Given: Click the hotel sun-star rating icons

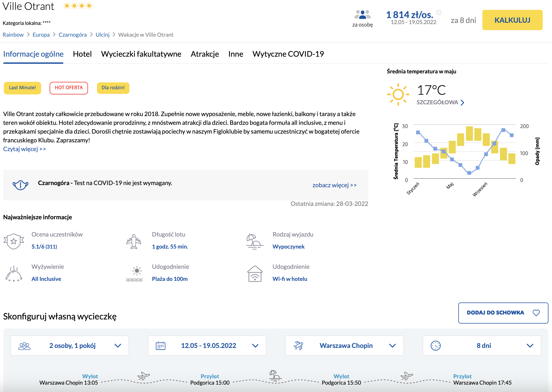Looking at the screenshot, I should click(x=78, y=6).
